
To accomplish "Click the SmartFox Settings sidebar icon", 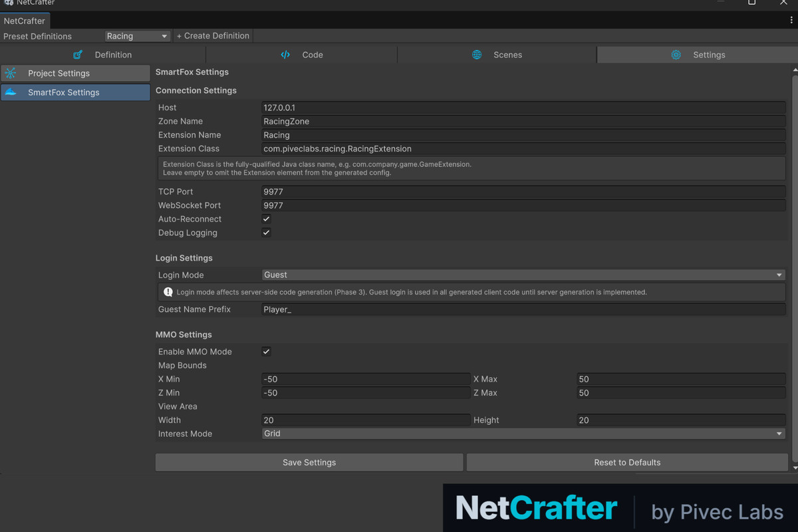I will (11, 92).
